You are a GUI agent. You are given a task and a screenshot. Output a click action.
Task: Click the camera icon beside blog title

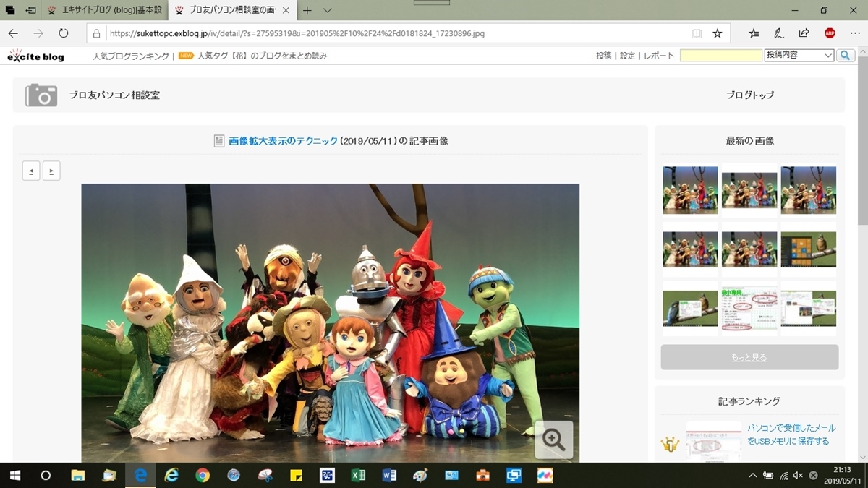click(x=41, y=95)
